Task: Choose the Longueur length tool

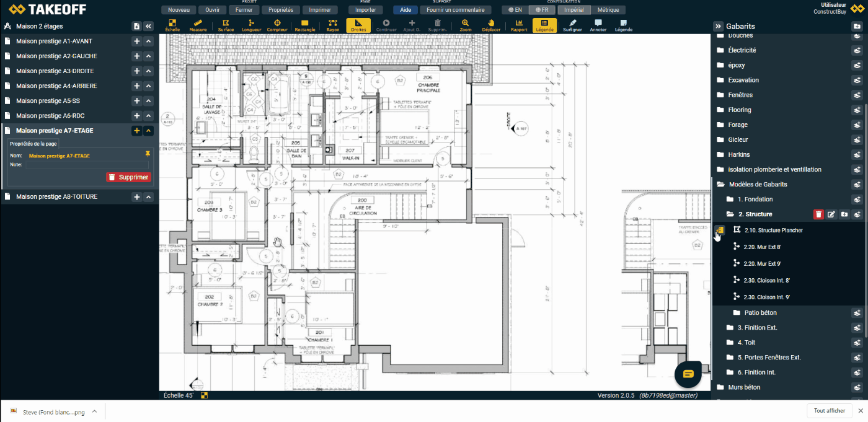Action: 251,25
